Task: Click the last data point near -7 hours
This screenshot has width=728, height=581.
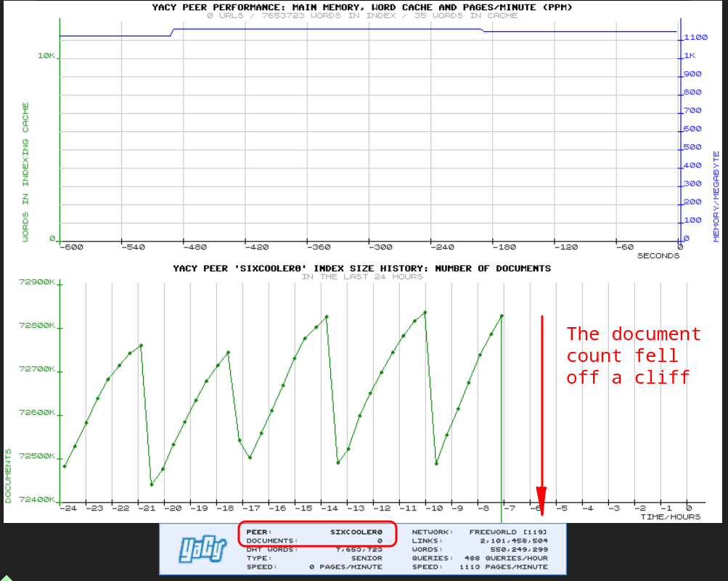Action: [x=502, y=316]
